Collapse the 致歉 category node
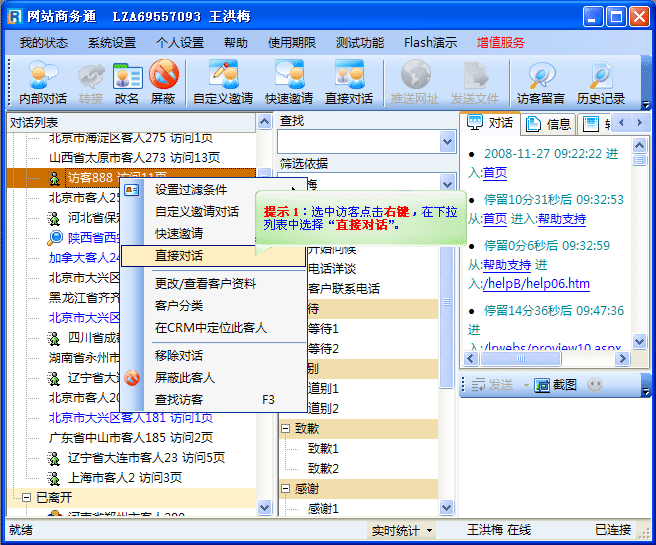656x545 pixels. click(x=285, y=428)
